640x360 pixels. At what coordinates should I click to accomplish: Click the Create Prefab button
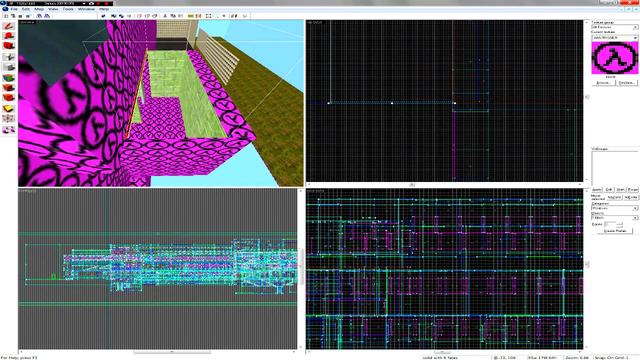tap(615, 231)
